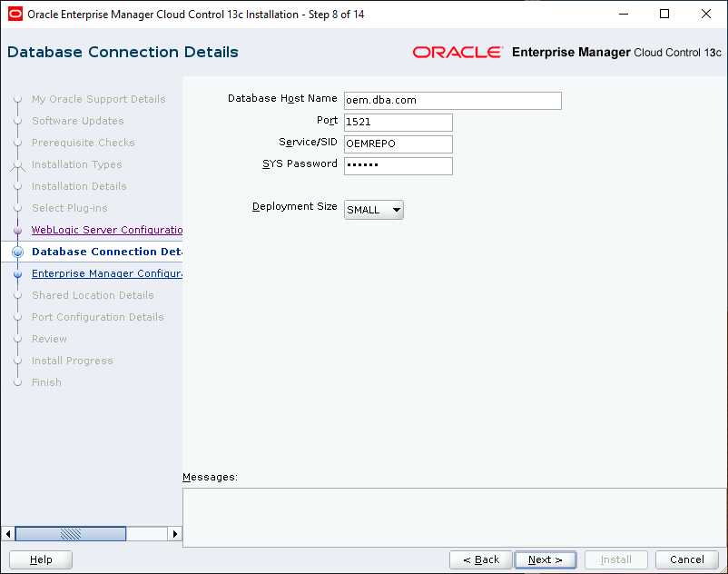The width and height of the screenshot is (728, 574).
Task: Click the Database Host Name field
Action: coord(453,100)
